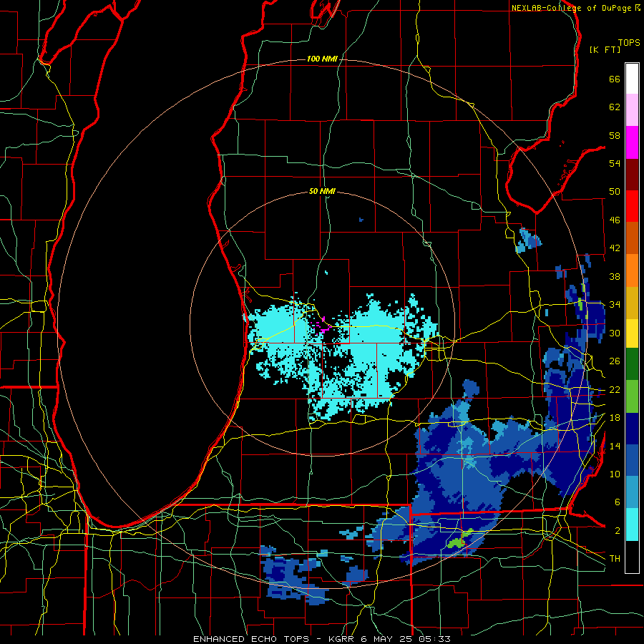This screenshot has width=644, height=644.
Task: Click the cyan 6 kft legend swatch
Action: 632,525
